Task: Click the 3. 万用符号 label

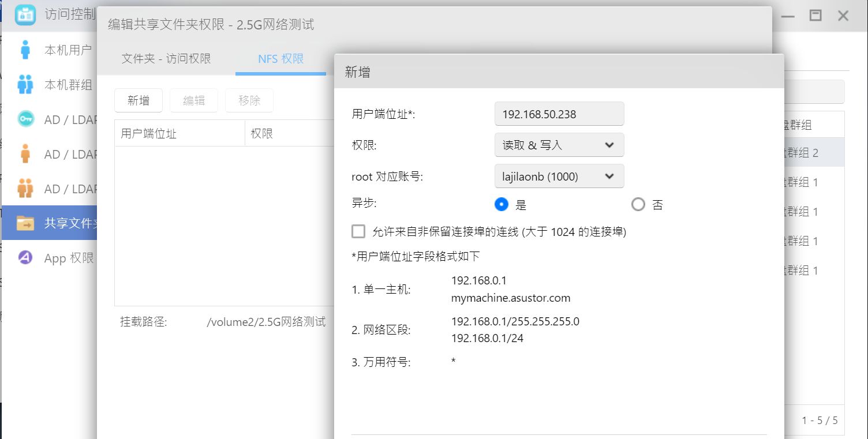Action: (x=381, y=362)
